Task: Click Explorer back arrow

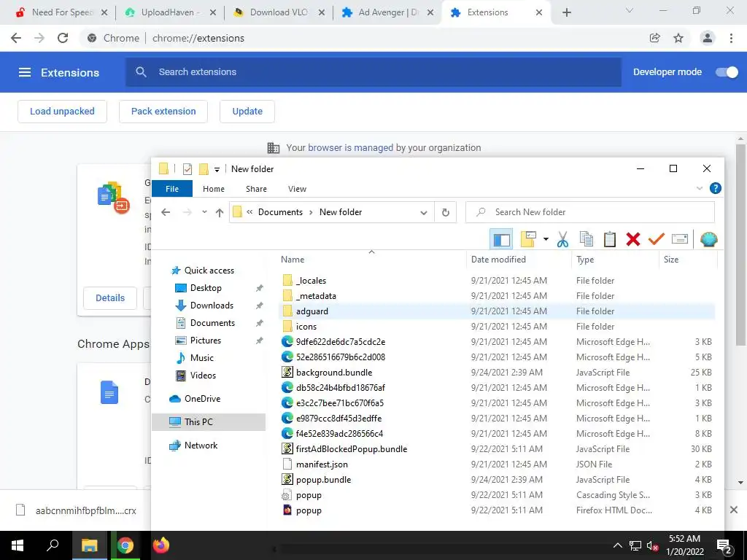Action: 166,212
